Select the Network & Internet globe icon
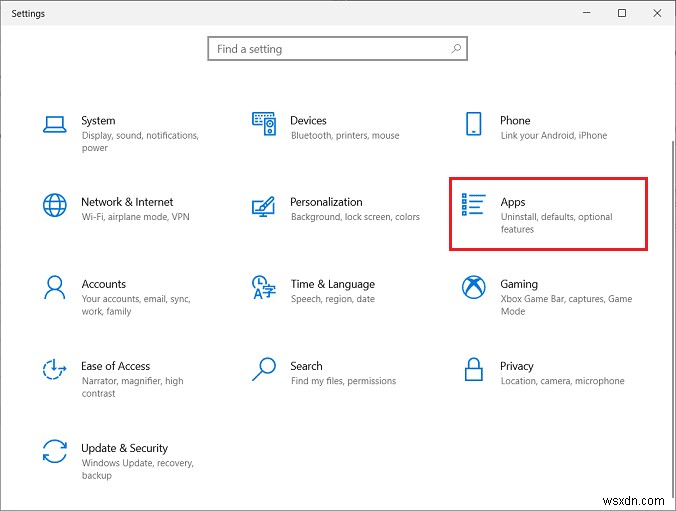The width and height of the screenshot is (676, 511). click(x=55, y=205)
